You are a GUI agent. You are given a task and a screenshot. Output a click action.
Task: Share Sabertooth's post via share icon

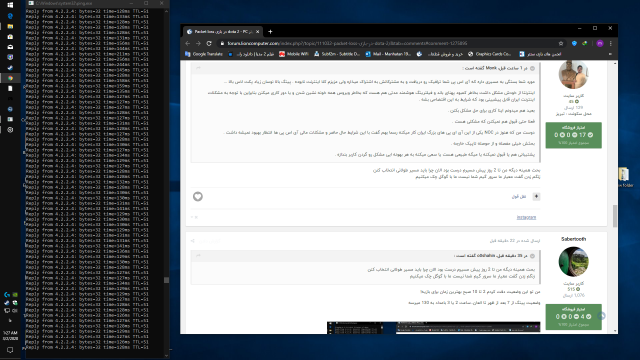coord(193,241)
